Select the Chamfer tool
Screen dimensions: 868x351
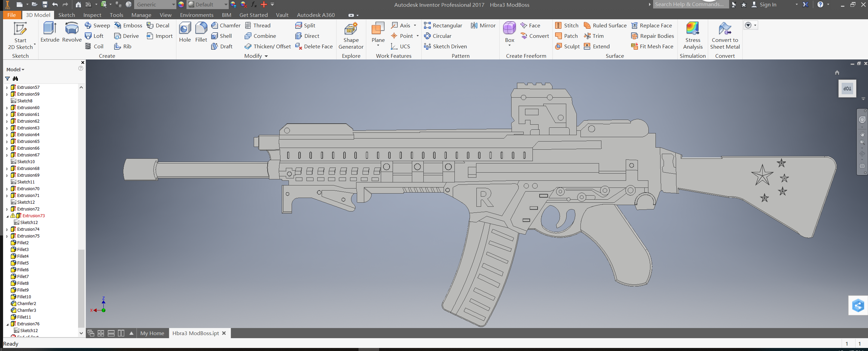(x=225, y=25)
